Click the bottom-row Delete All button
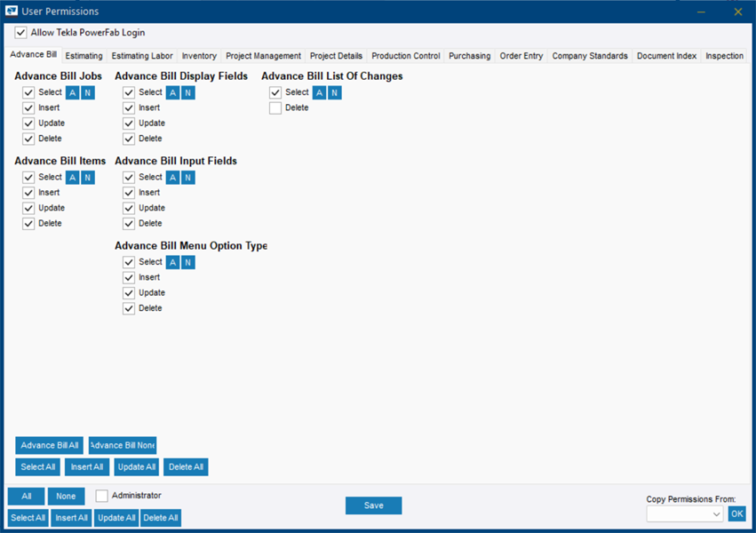756x533 pixels. point(161,518)
